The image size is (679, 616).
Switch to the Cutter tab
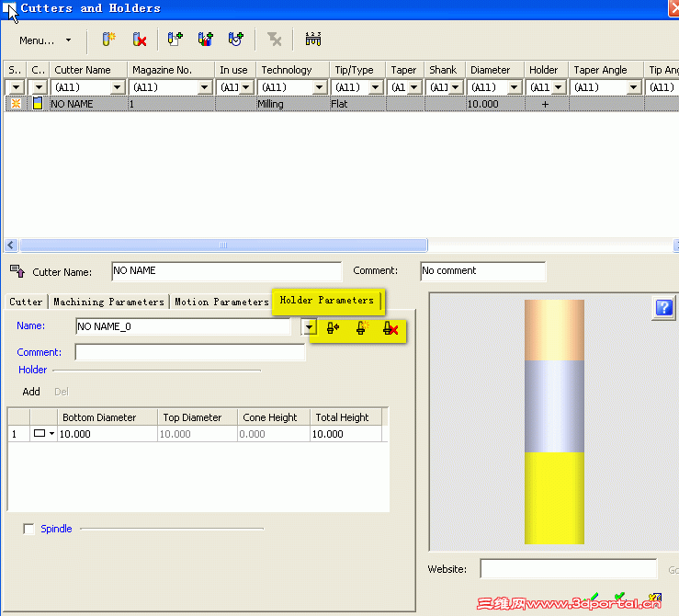[x=26, y=302]
